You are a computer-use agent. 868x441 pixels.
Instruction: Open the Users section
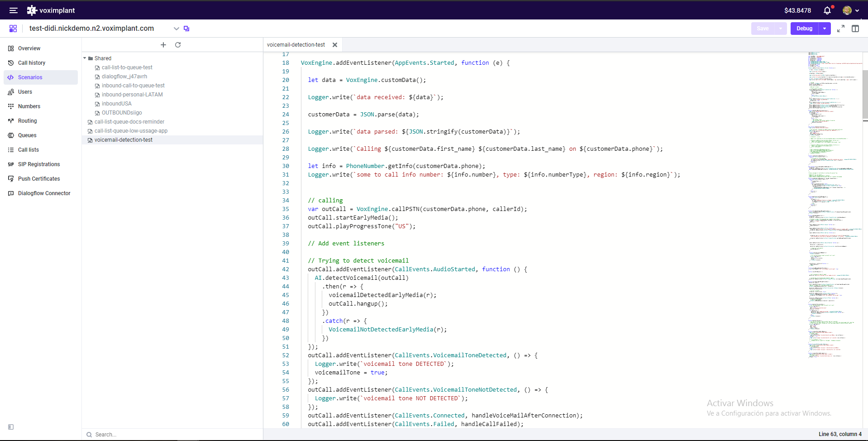(x=41, y=92)
